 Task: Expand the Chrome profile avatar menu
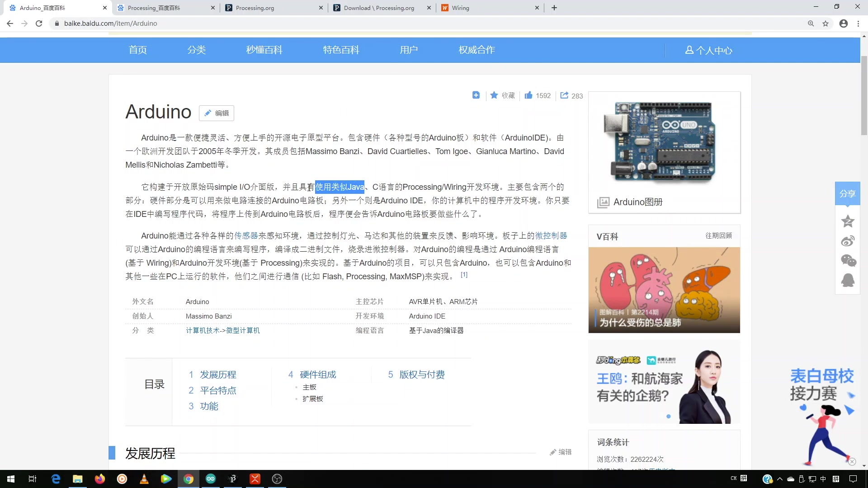click(x=844, y=23)
